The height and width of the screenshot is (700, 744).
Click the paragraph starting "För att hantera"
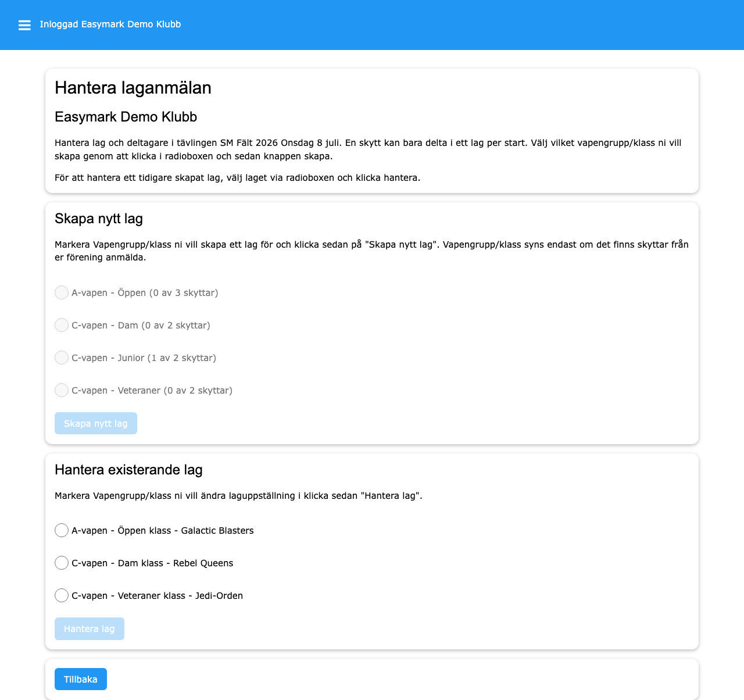pos(237,178)
